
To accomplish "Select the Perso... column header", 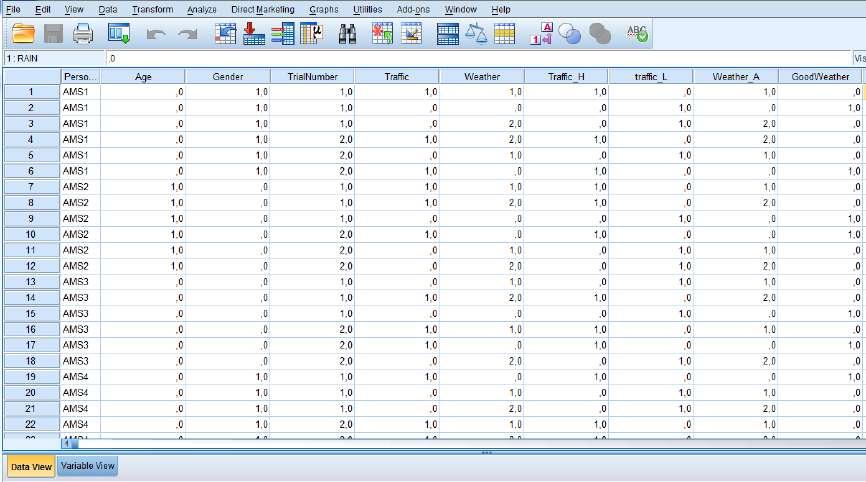I will [x=80, y=77].
